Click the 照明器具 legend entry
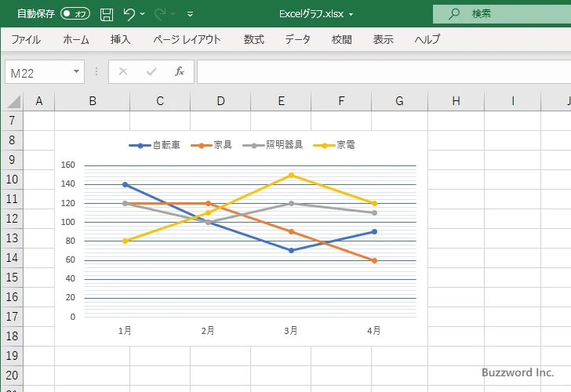Screen dimensions: 571x392 click(x=273, y=145)
